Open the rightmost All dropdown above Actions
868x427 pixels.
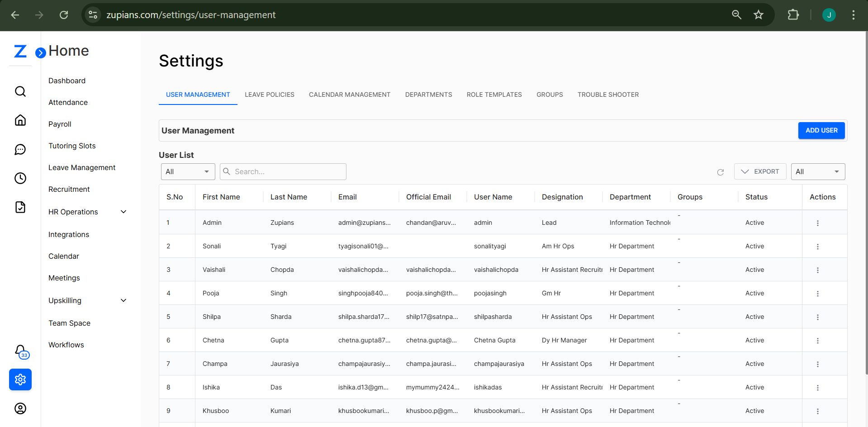click(817, 171)
